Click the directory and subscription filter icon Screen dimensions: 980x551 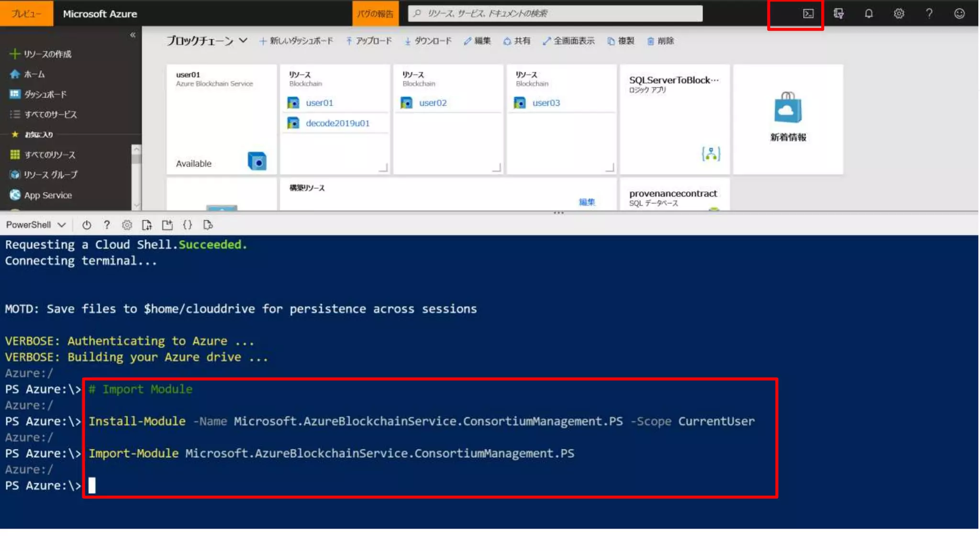(838, 14)
